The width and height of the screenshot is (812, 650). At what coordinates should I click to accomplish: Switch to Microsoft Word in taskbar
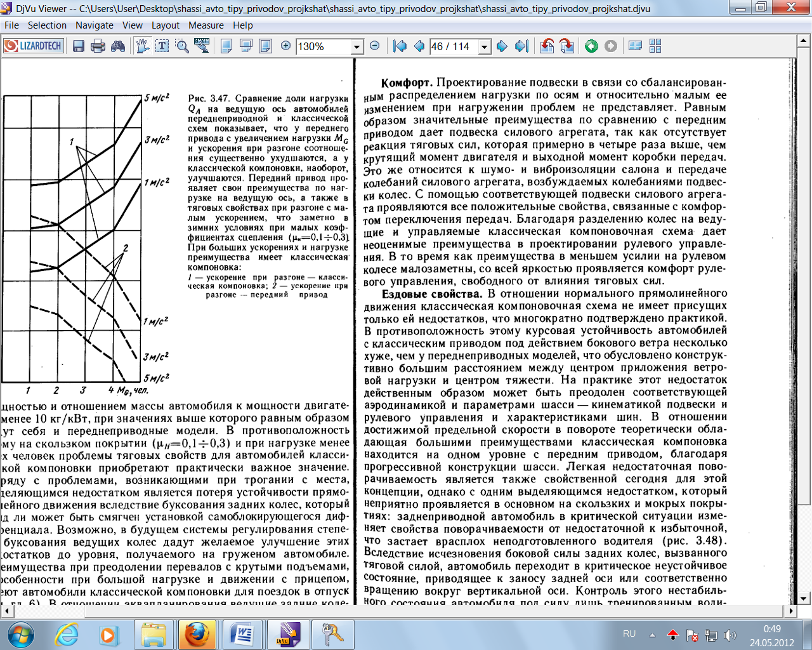pyautogui.click(x=242, y=634)
